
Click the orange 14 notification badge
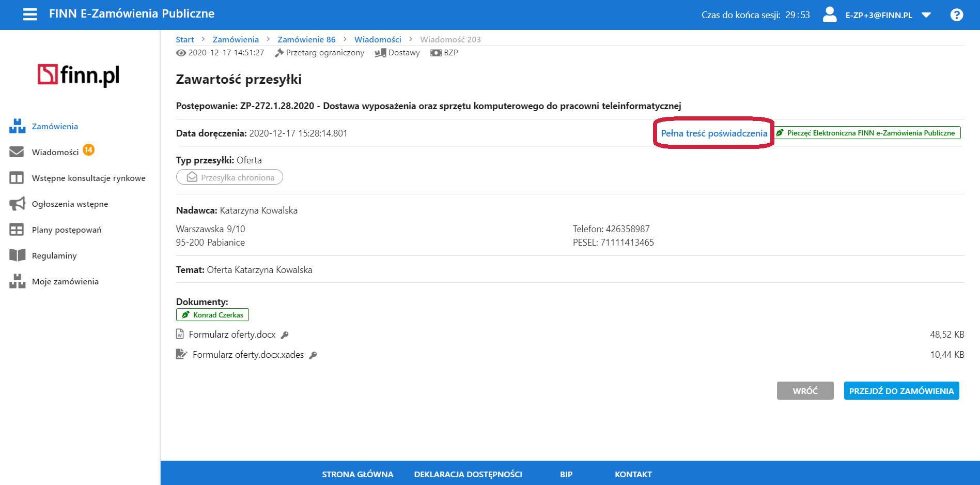pos(89,150)
